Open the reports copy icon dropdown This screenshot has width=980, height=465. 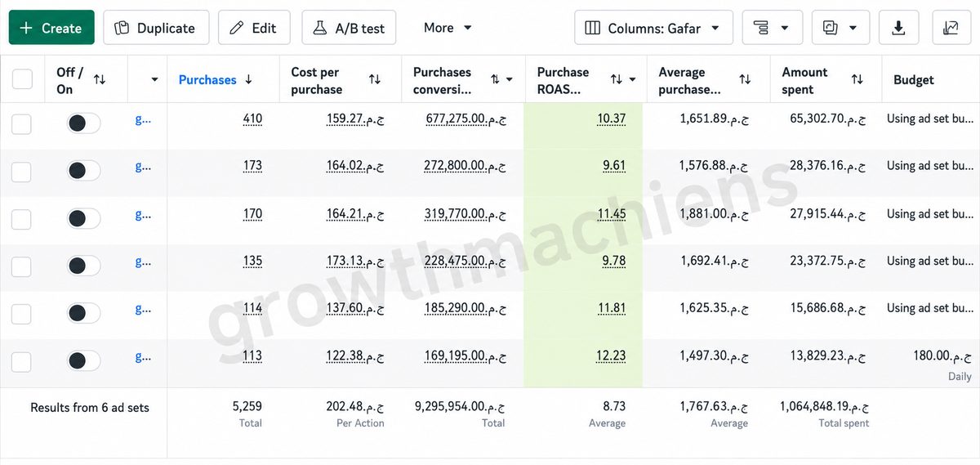840,28
